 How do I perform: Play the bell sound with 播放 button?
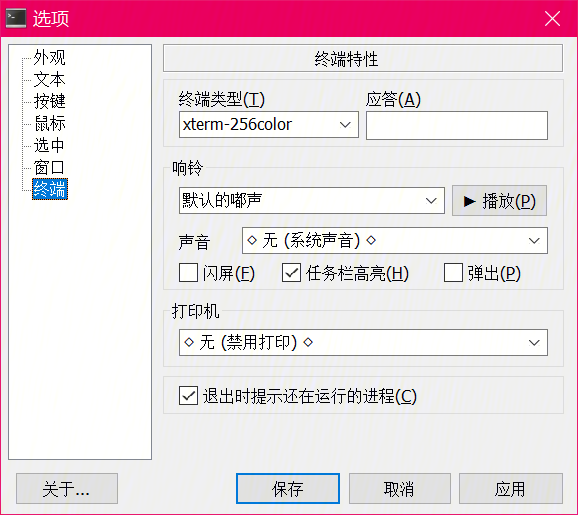[x=499, y=201]
